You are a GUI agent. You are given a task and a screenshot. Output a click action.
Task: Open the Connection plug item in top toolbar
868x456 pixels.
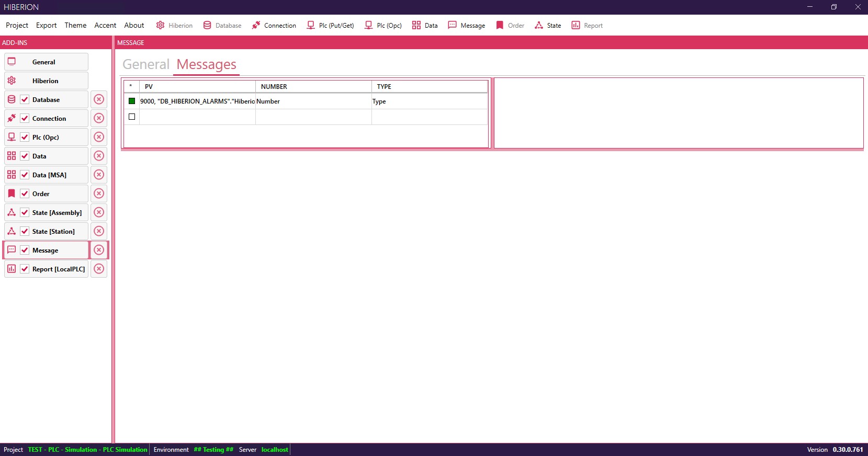coord(274,25)
